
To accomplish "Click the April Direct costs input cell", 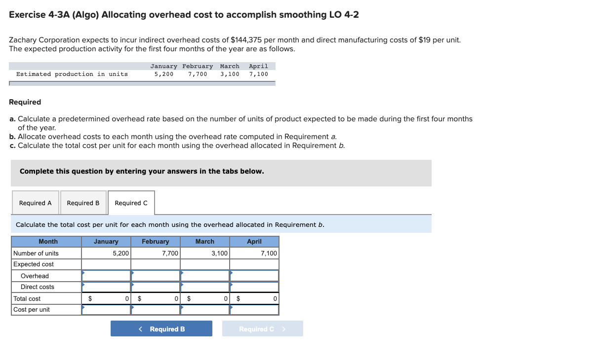I will [254, 287].
